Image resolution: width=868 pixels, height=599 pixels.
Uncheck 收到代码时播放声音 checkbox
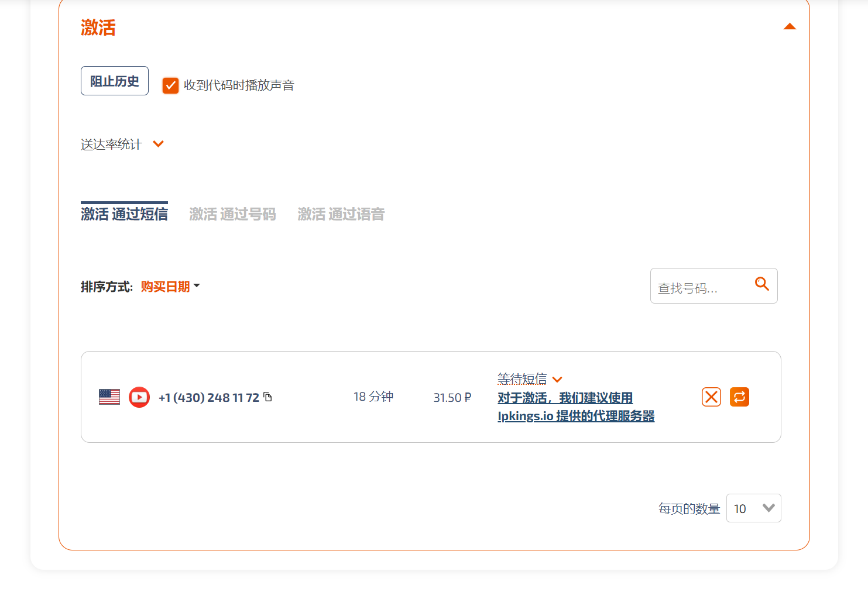coord(170,85)
